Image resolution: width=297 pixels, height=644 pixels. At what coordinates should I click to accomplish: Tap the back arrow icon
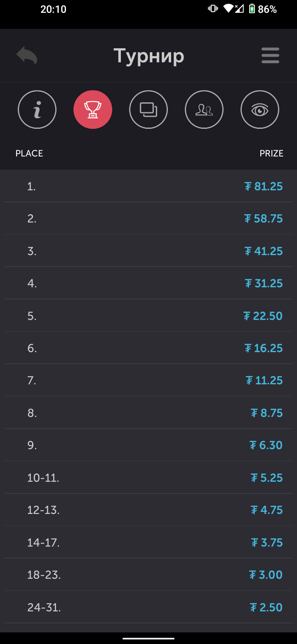[27, 55]
